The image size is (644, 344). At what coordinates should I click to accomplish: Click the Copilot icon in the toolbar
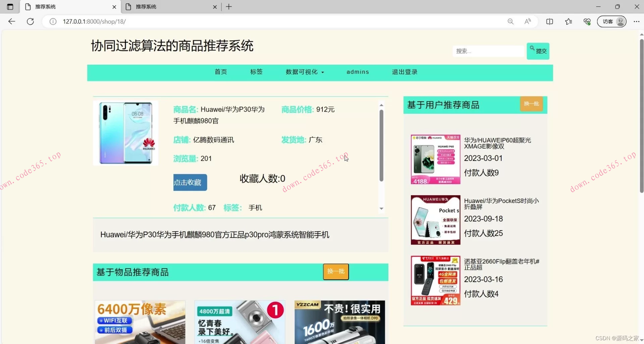pyautogui.click(x=587, y=21)
